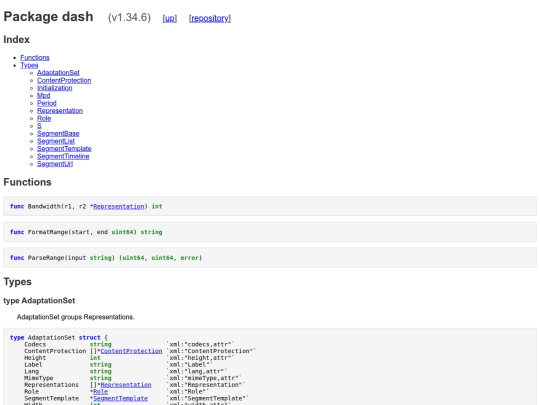Follow Representation link in Representations field

[x=126, y=385]
